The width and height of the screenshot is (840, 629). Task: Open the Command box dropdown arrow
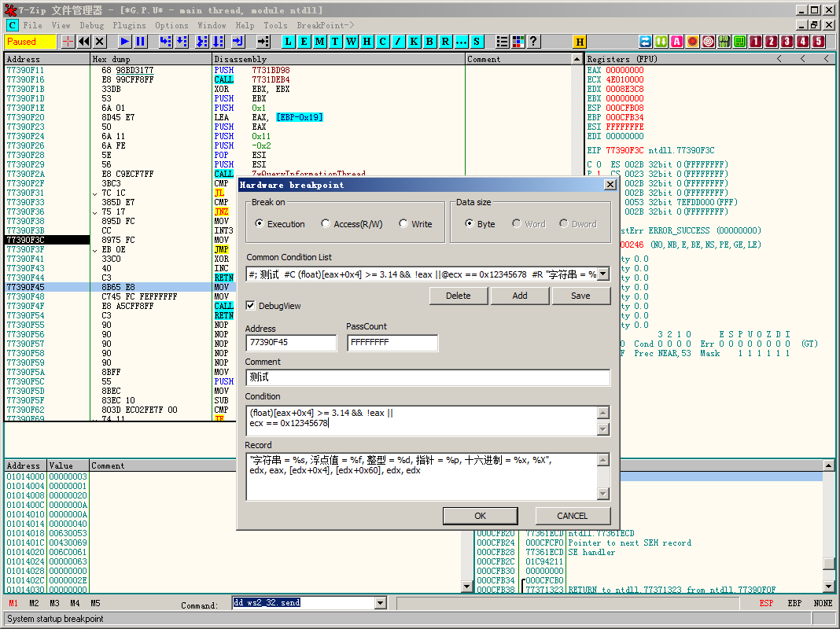click(x=381, y=603)
